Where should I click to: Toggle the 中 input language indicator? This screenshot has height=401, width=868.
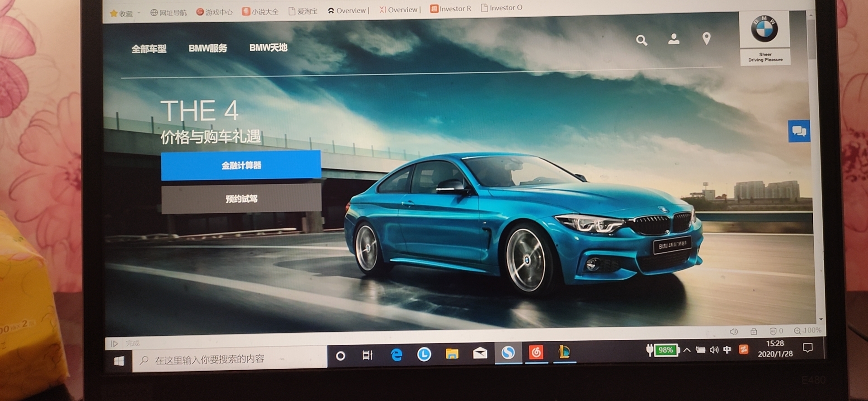point(727,350)
